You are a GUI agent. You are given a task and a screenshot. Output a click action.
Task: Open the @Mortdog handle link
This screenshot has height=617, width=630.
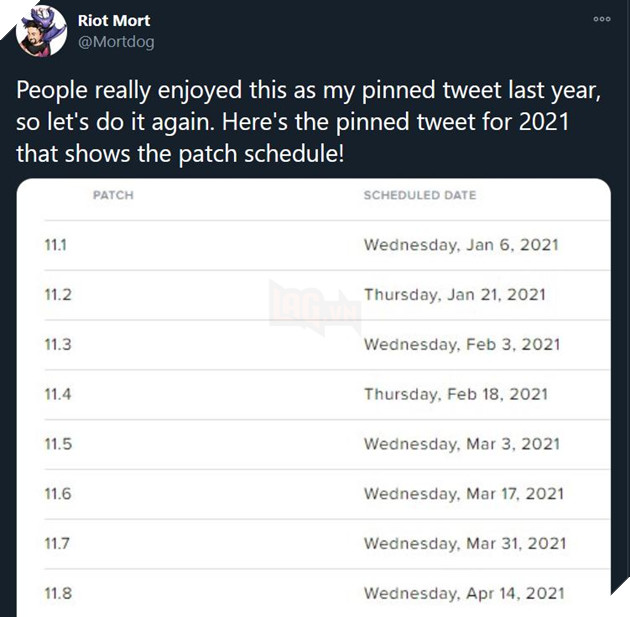[116, 42]
